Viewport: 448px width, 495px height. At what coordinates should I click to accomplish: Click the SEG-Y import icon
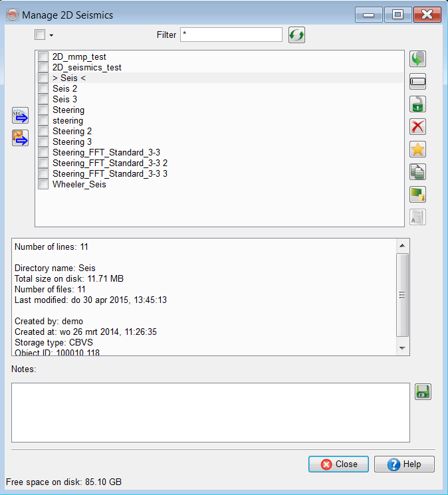coord(20,116)
